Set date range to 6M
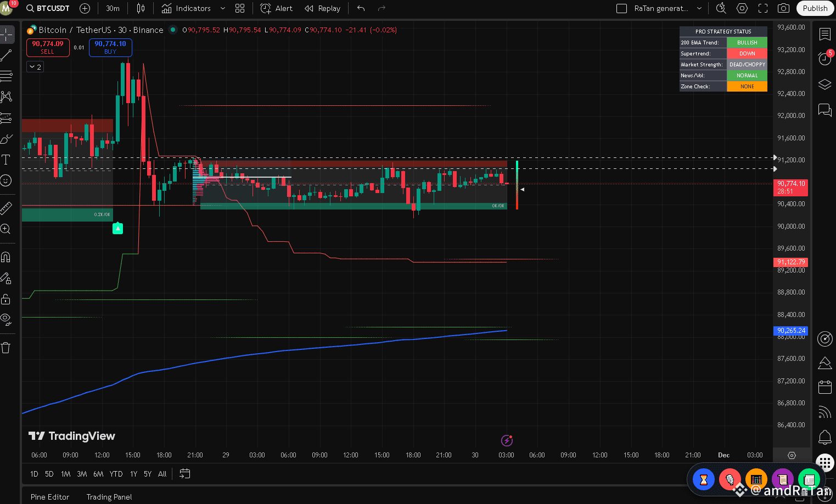836x504 pixels. pyautogui.click(x=98, y=474)
